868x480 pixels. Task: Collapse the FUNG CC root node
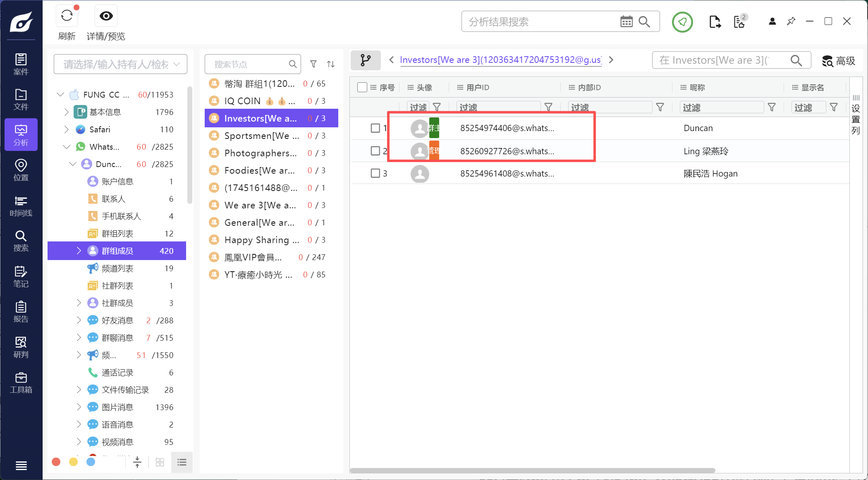click(60, 95)
